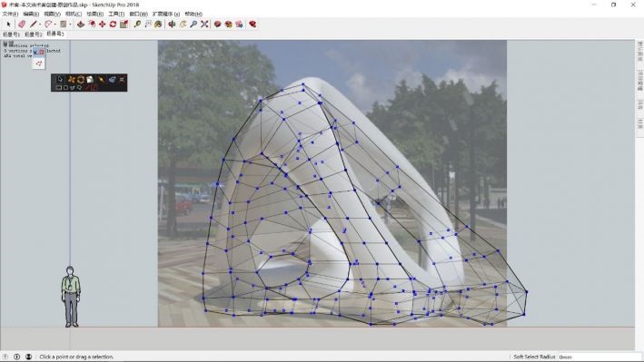This screenshot has height=362, width=644.
Task: Open the Shape tool dropdown arrow
Action: 70,24
